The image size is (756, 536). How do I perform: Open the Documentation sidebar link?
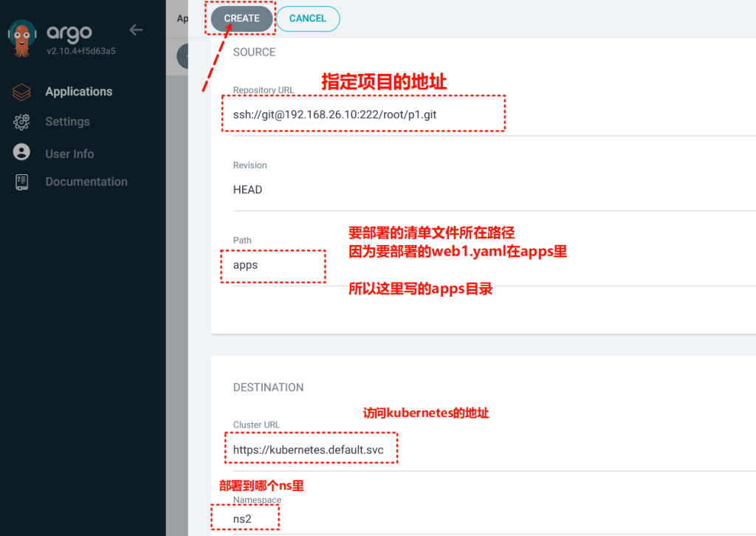(86, 182)
